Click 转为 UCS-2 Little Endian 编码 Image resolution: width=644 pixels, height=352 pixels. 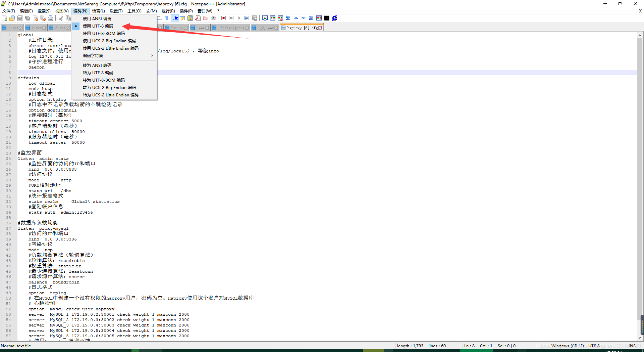pos(114,95)
